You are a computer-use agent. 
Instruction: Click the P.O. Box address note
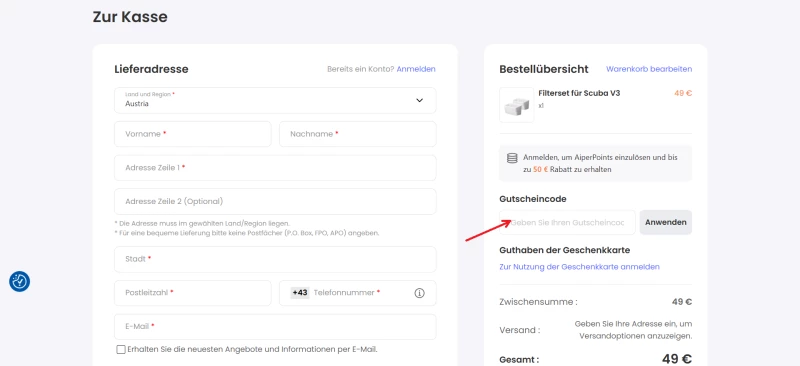tap(247, 233)
